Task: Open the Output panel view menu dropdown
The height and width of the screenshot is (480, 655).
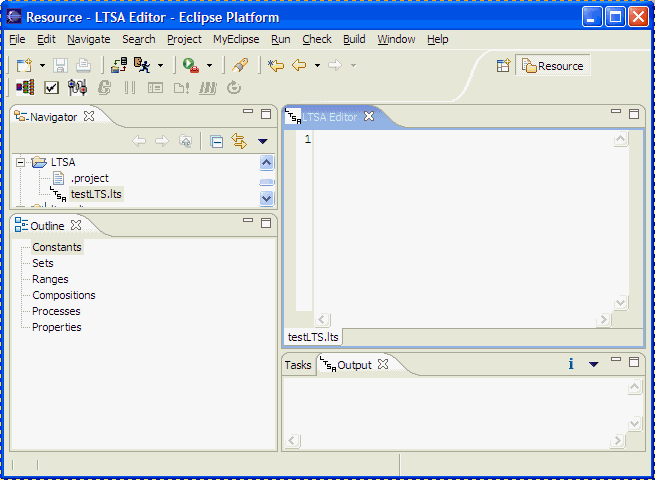Action: point(593,365)
